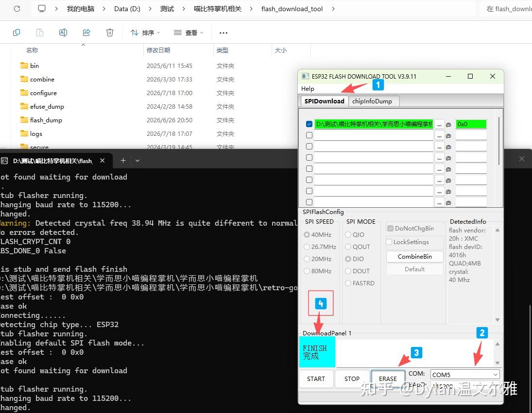532x413 pixels.
Task: Click the combine folder icon
Action: [x=24, y=79]
